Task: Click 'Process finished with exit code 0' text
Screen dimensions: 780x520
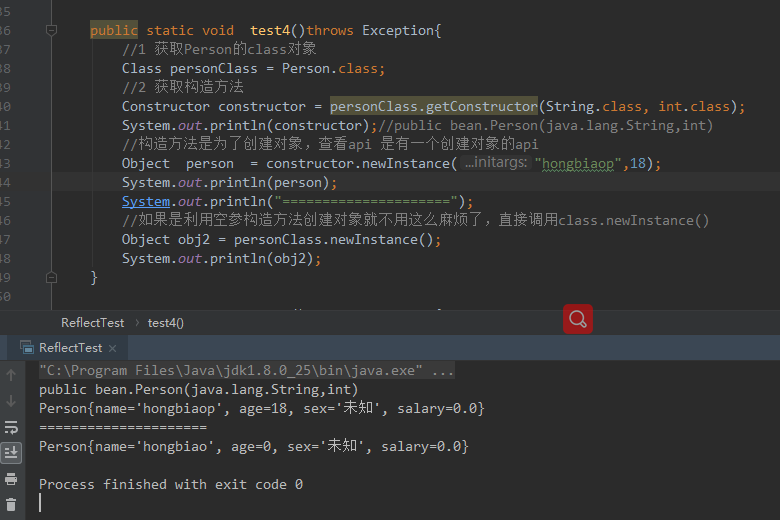Action: point(171,485)
